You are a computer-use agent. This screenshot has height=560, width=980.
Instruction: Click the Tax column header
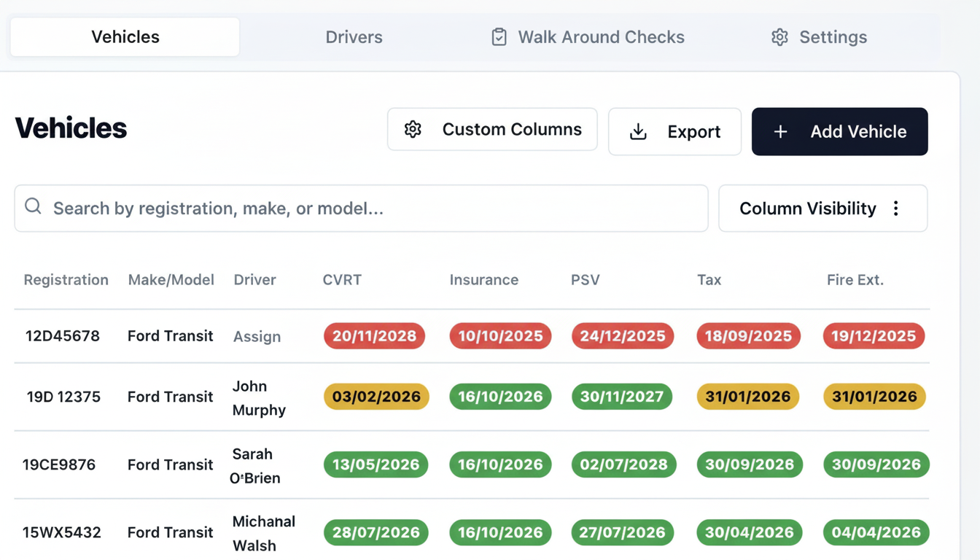click(709, 280)
